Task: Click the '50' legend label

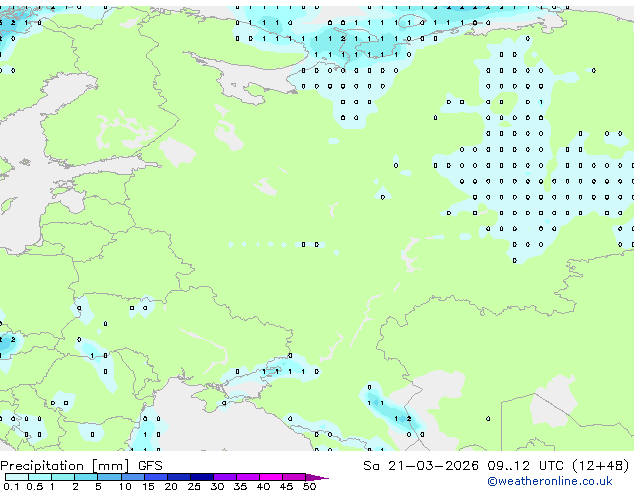Action: [x=309, y=486]
